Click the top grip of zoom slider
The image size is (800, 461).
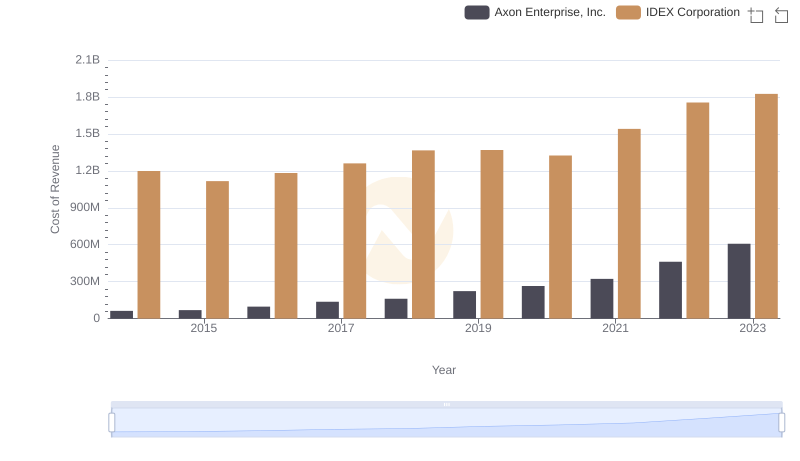(x=446, y=404)
